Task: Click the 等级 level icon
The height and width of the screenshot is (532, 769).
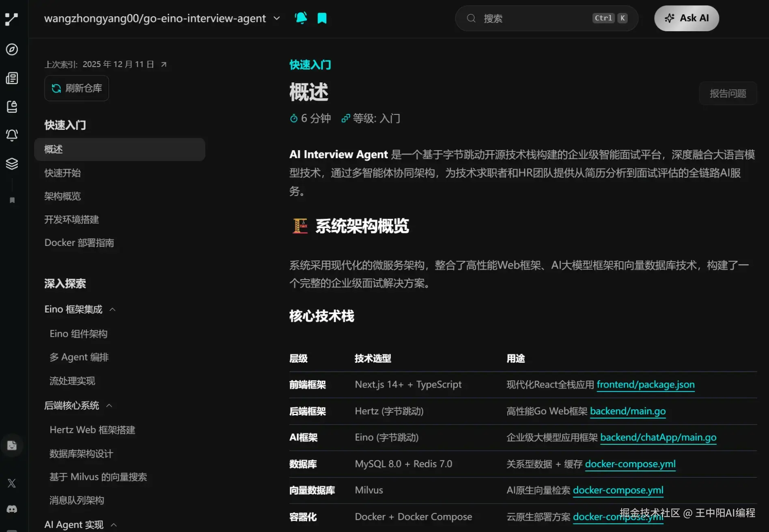Action: tap(345, 118)
